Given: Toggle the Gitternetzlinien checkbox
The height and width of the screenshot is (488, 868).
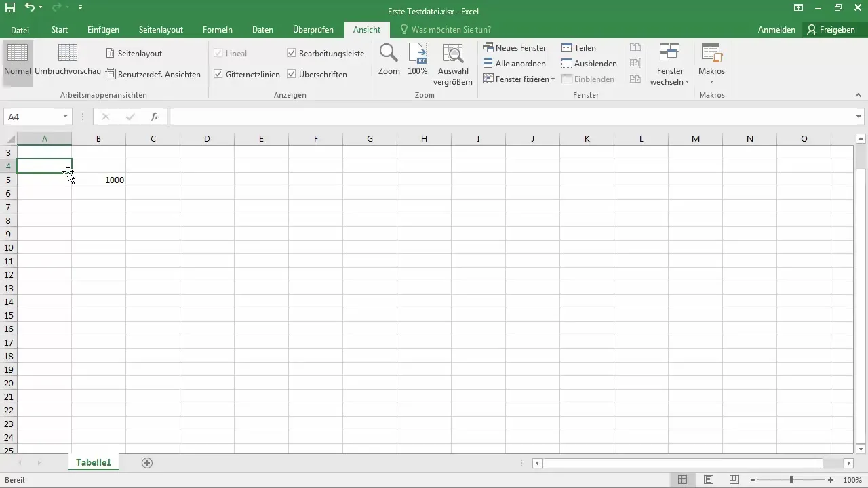Looking at the screenshot, I should pyautogui.click(x=218, y=75).
